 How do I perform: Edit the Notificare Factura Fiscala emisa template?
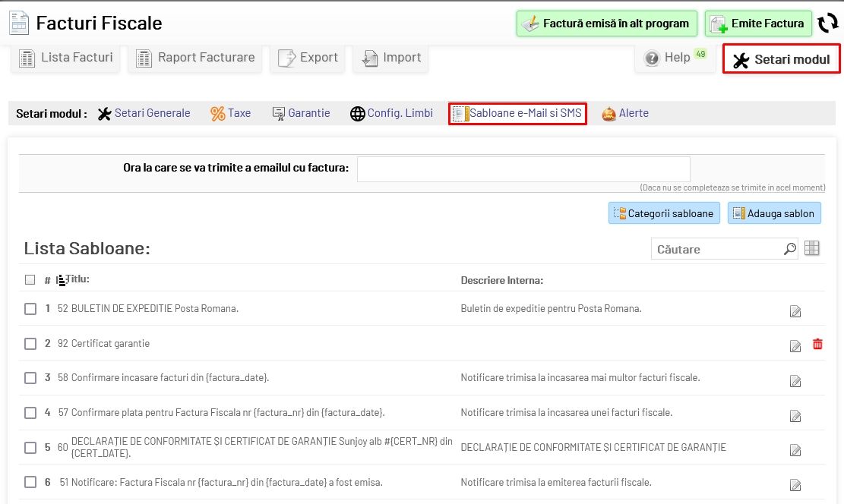coord(795,485)
